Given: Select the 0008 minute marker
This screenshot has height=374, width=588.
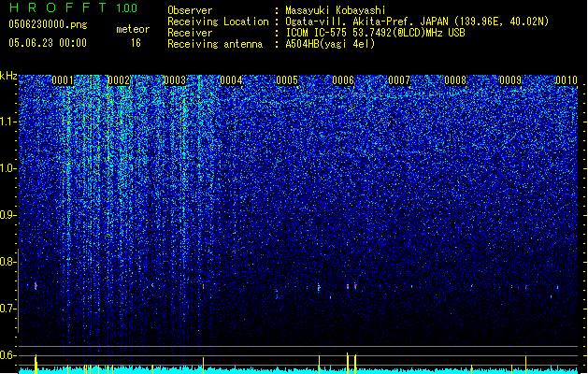Looking at the screenshot, I should click(x=455, y=80).
